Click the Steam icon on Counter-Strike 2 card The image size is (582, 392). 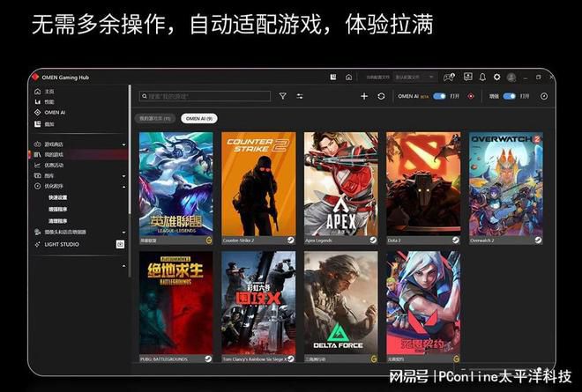pyautogui.click(x=291, y=240)
